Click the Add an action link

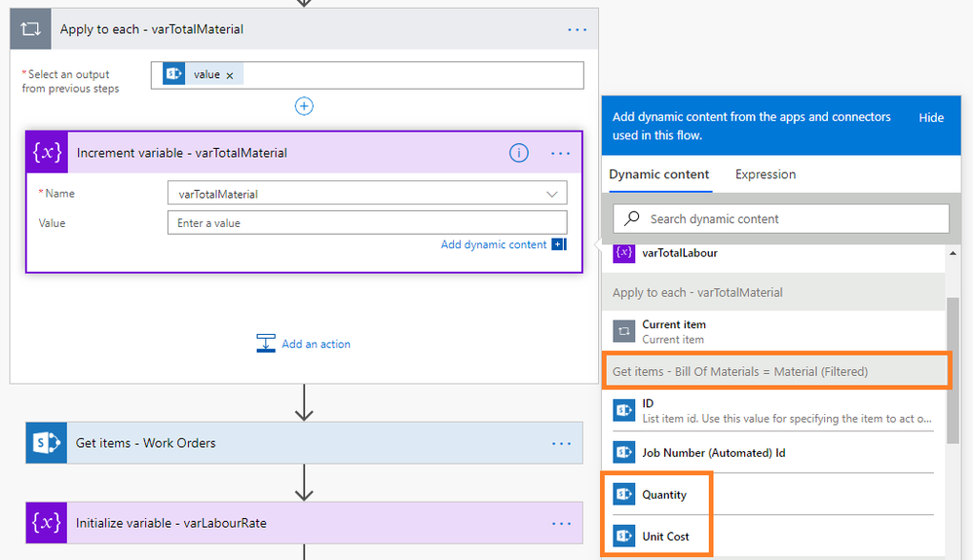316,344
